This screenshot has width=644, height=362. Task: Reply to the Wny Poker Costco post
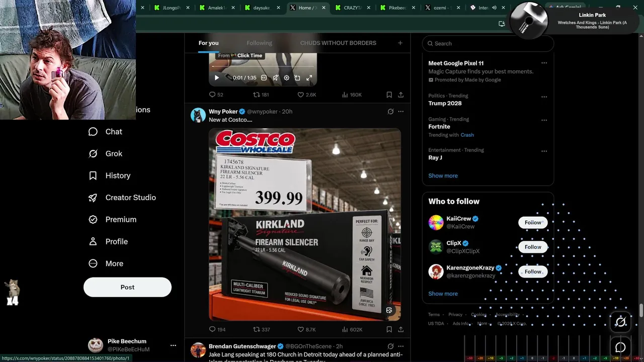click(217, 329)
